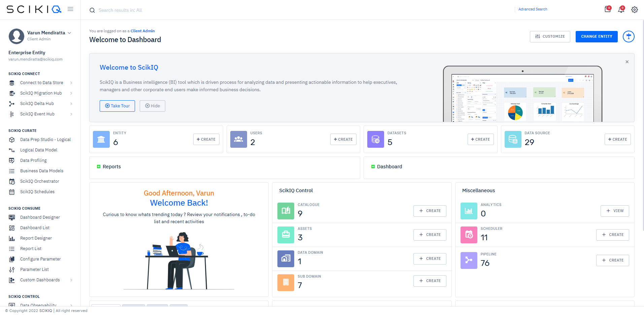Screen dimensions: 644x315
Task: View Analytics
Action: [615, 211]
